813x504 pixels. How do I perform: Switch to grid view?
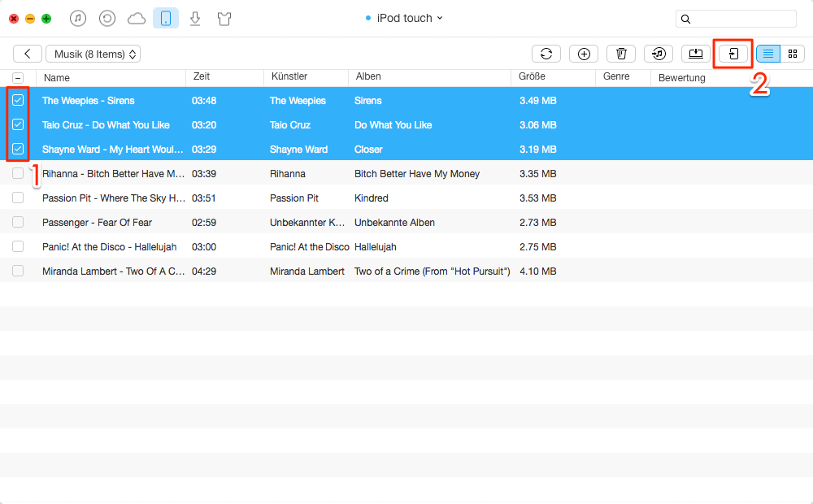pos(792,54)
